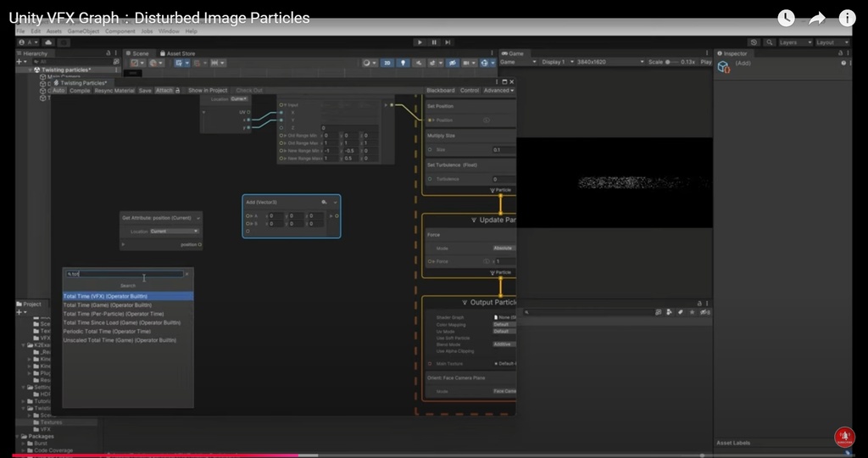This screenshot has width=868, height=458.
Task: Toggle the lock icon beside Attach
Action: point(178,90)
